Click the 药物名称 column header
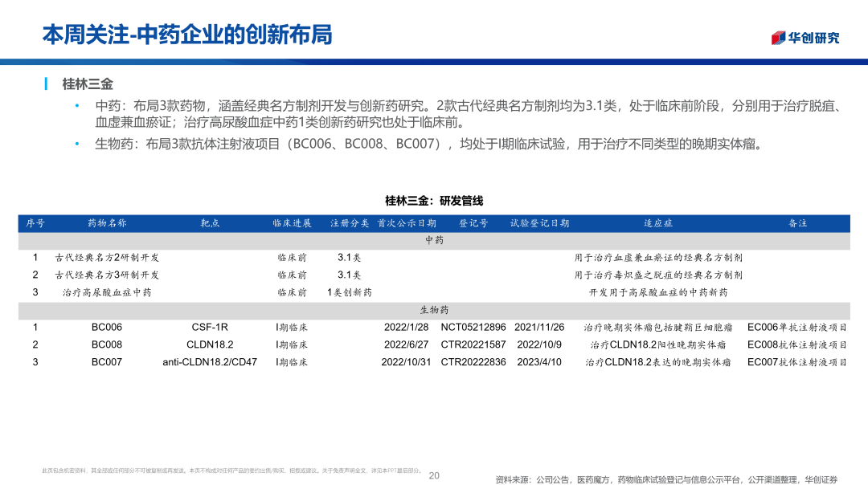The height and width of the screenshot is (485, 868). (107, 223)
